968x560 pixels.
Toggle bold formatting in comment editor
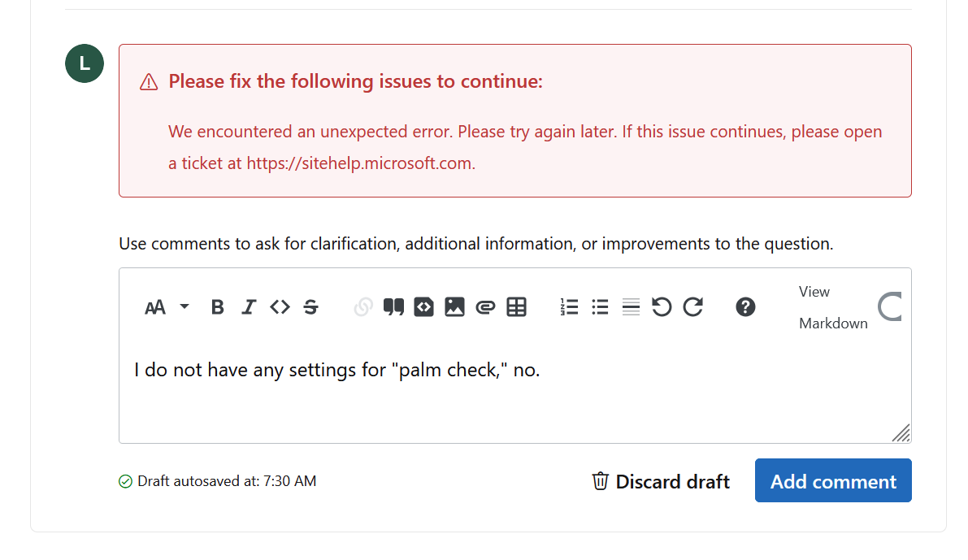(x=217, y=307)
